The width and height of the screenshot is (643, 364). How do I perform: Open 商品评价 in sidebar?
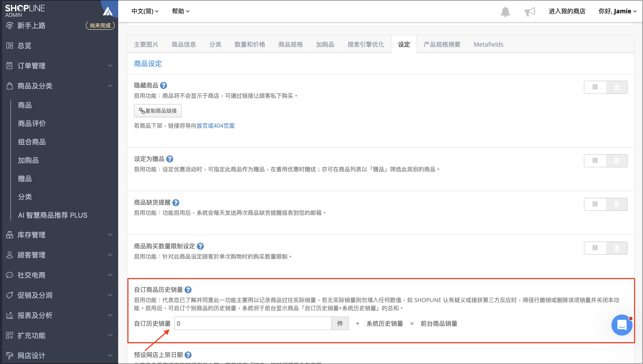pos(32,124)
